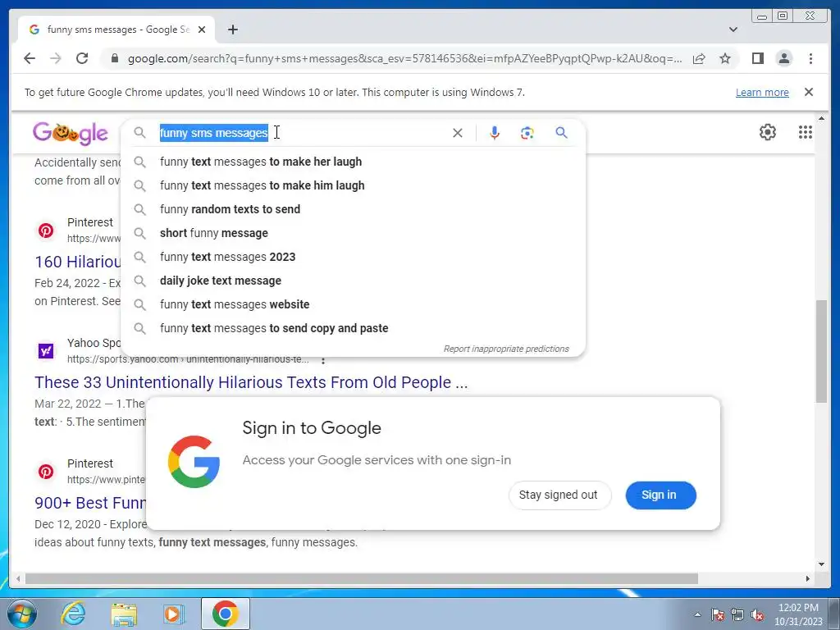Choose suggestion 'funny random texts to send'
This screenshot has height=630, width=840.
tap(354, 209)
